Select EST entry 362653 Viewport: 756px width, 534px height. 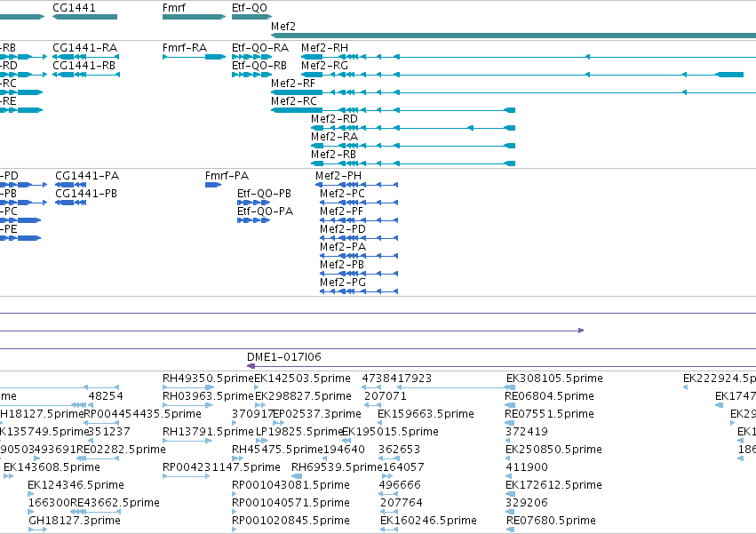(x=399, y=450)
